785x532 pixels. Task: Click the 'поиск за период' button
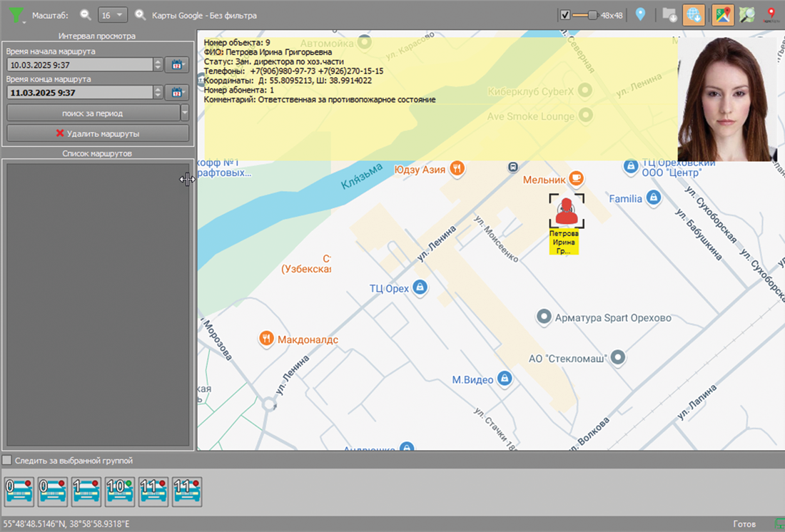click(x=92, y=113)
